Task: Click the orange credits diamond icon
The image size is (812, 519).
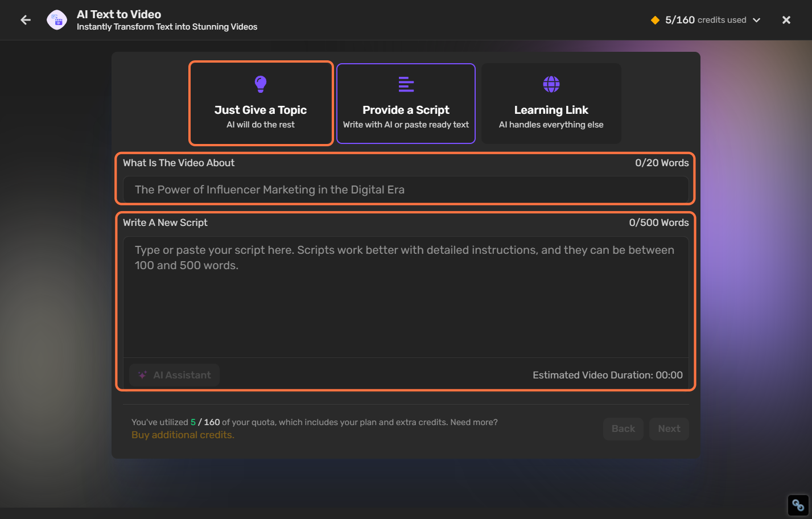Action: [x=655, y=20]
